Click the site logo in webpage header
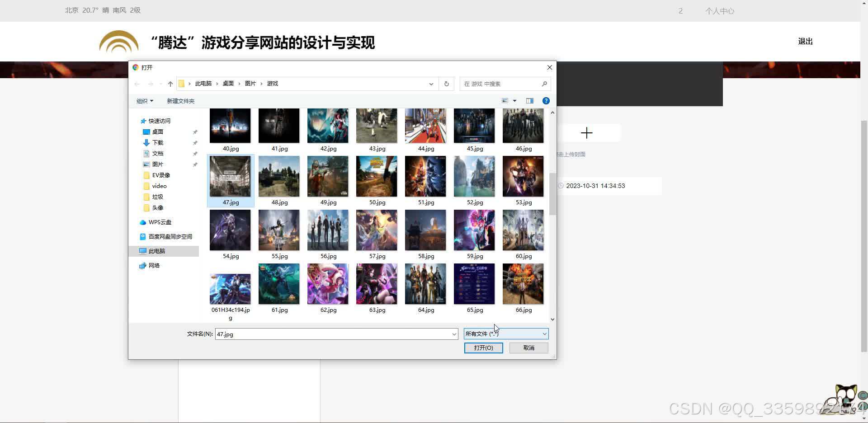 [x=119, y=42]
